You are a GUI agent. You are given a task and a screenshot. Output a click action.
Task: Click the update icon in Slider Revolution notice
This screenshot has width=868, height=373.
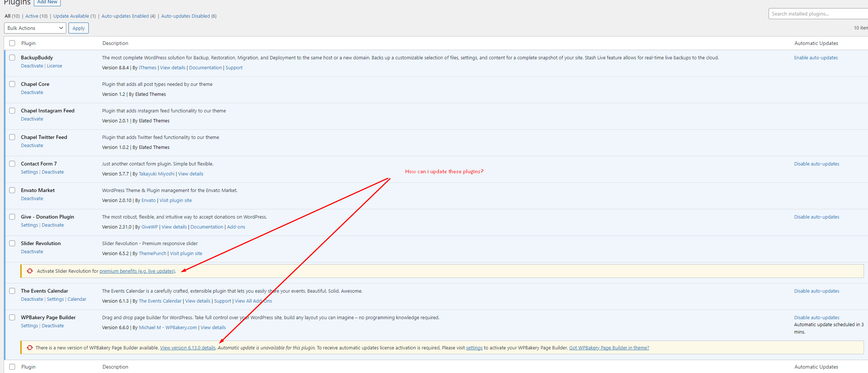pos(30,271)
